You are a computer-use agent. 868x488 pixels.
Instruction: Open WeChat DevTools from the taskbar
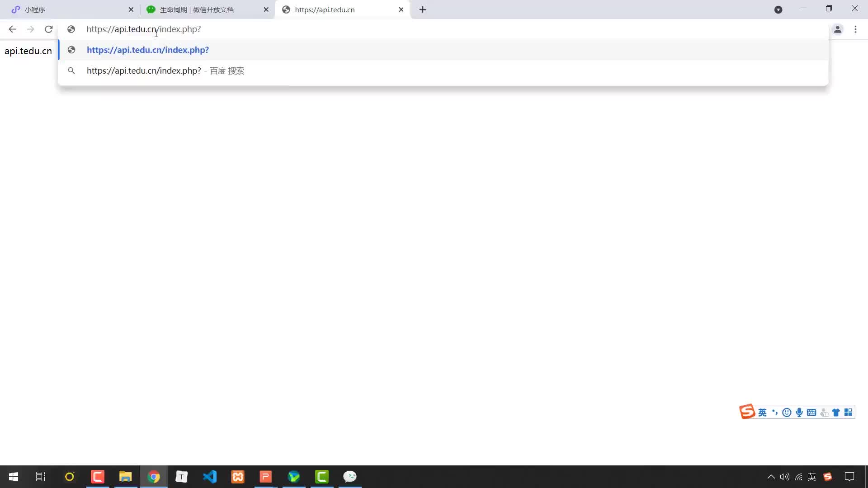tap(350, 477)
